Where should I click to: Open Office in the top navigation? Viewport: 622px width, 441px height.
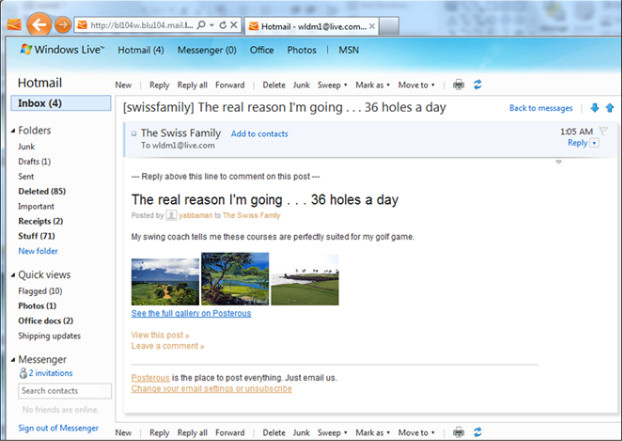pyautogui.click(x=262, y=50)
